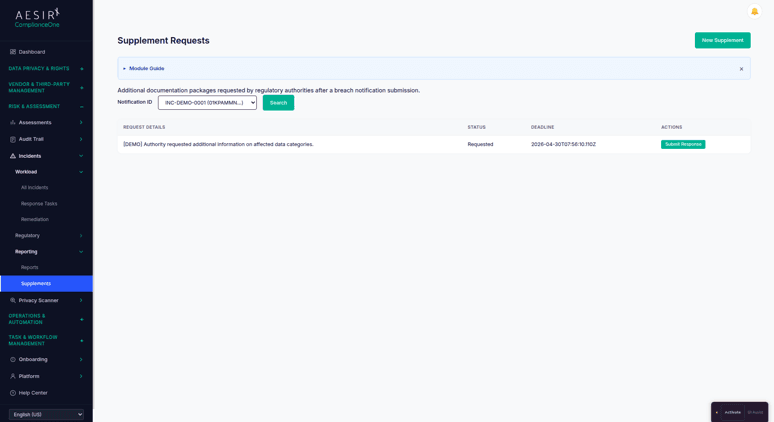
Task: Collapse the Risk & Assessment section
Action: coord(81,107)
